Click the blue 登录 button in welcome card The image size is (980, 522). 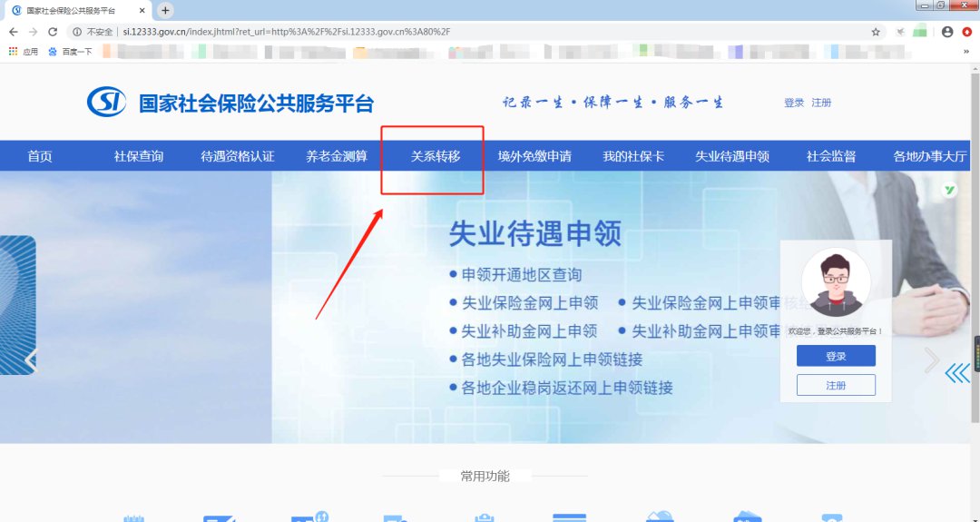click(x=836, y=356)
